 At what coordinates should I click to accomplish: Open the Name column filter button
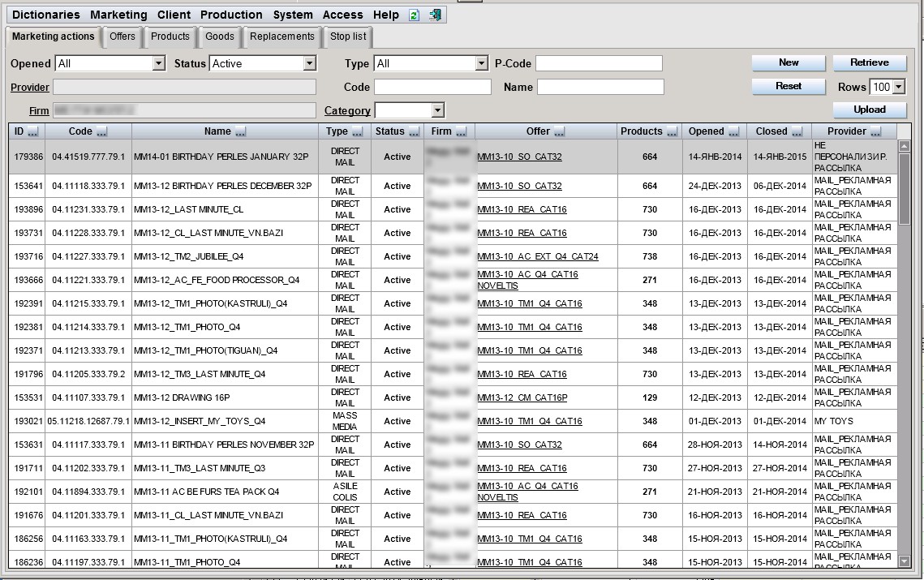pos(240,131)
